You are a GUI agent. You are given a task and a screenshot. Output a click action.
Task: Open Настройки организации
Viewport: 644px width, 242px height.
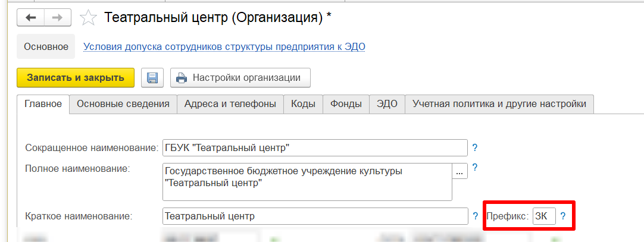pyautogui.click(x=240, y=78)
